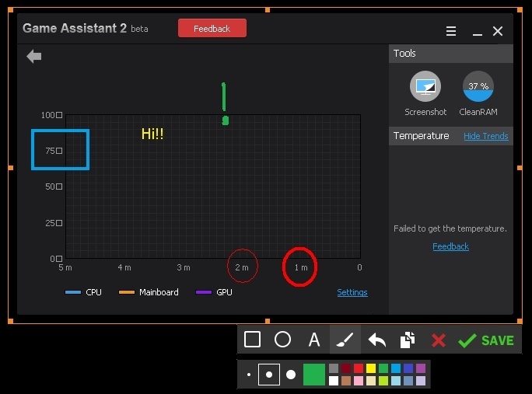532x394 pixels.
Task: Pick the yellow color swatch
Action: 371,368
